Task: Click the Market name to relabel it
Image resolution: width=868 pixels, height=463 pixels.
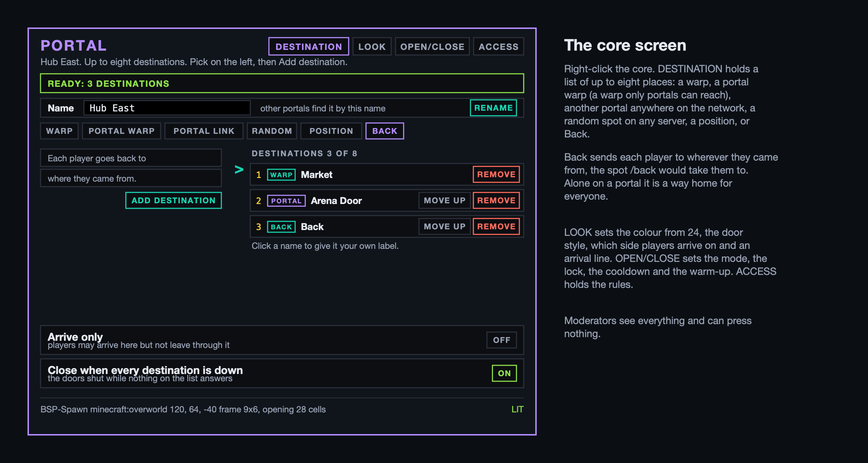Action: click(316, 175)
